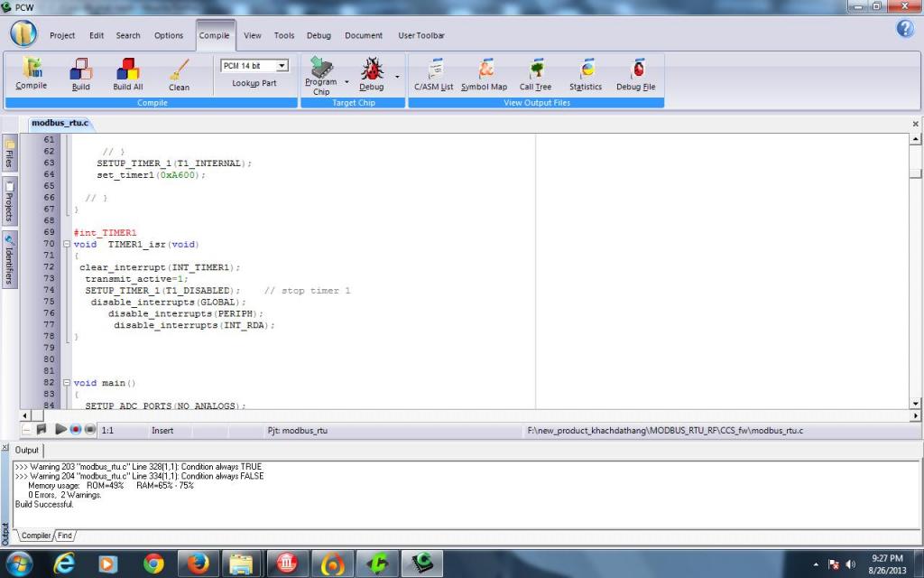Collapse the main function code fold
The image size is (924, 578).
pos(66,383)
